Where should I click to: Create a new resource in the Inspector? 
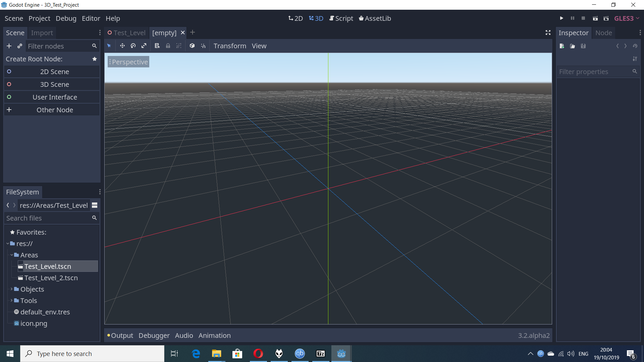561,46
